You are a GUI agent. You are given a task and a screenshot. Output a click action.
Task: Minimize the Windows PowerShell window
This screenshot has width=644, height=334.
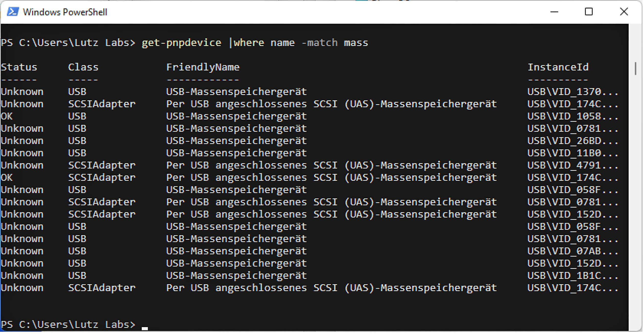tap(554, 12)
